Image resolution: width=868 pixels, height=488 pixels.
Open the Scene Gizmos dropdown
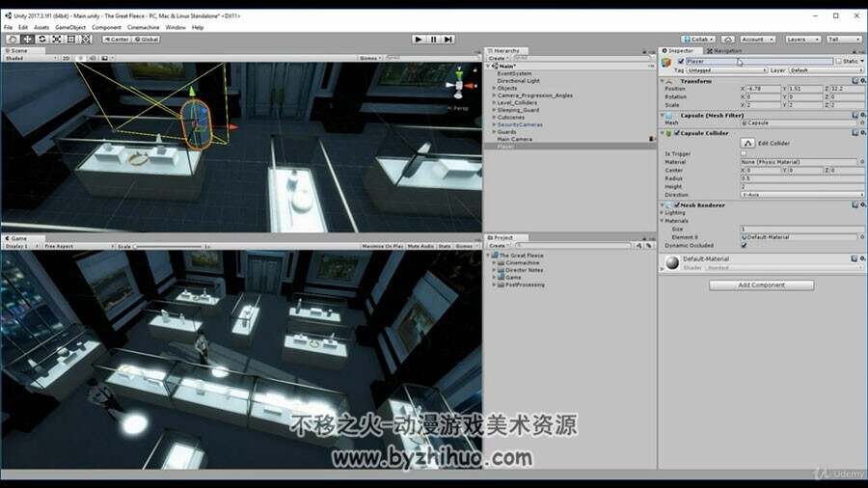pos(370,58)
